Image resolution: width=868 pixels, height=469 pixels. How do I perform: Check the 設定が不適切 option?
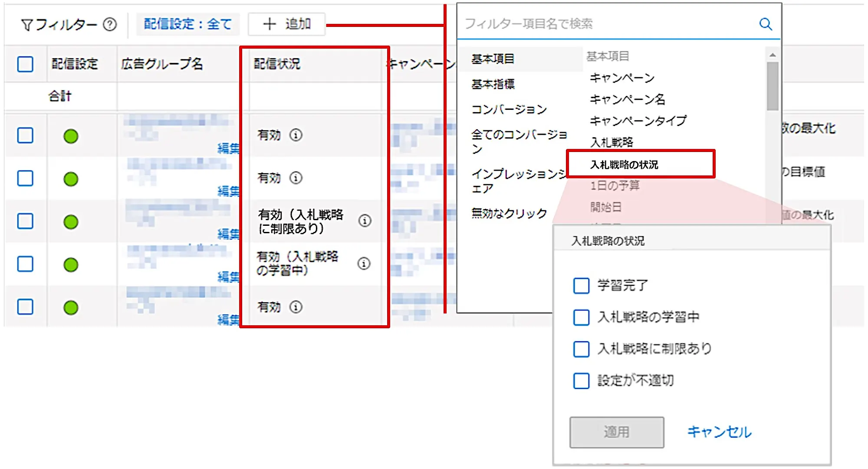(581, 381)
